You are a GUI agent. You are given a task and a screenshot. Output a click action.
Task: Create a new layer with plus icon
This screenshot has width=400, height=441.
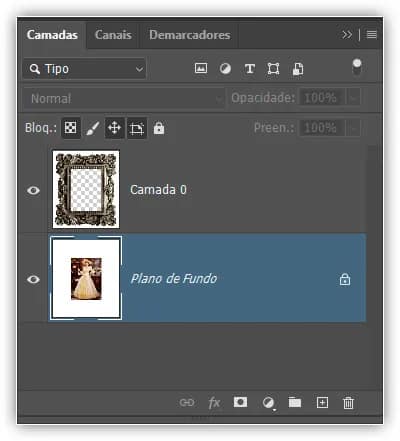click(322, 403)
